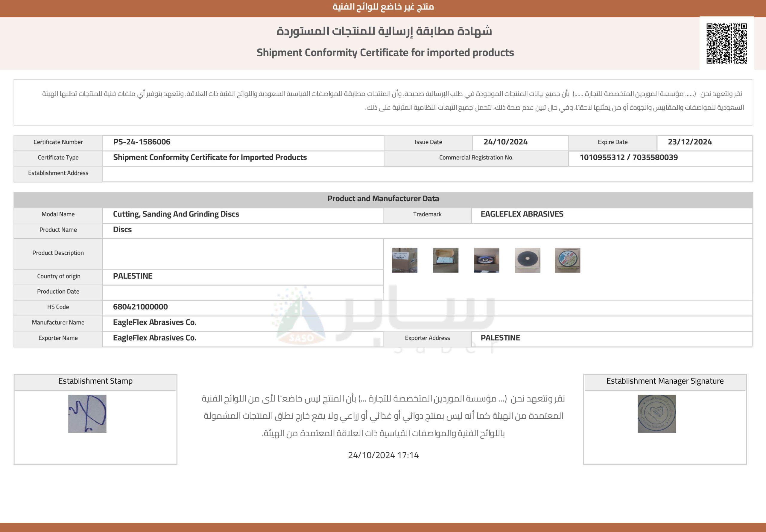Select country of origin PALESTINE value
This screenshot has height=532, width=766.
coord(133,276)
